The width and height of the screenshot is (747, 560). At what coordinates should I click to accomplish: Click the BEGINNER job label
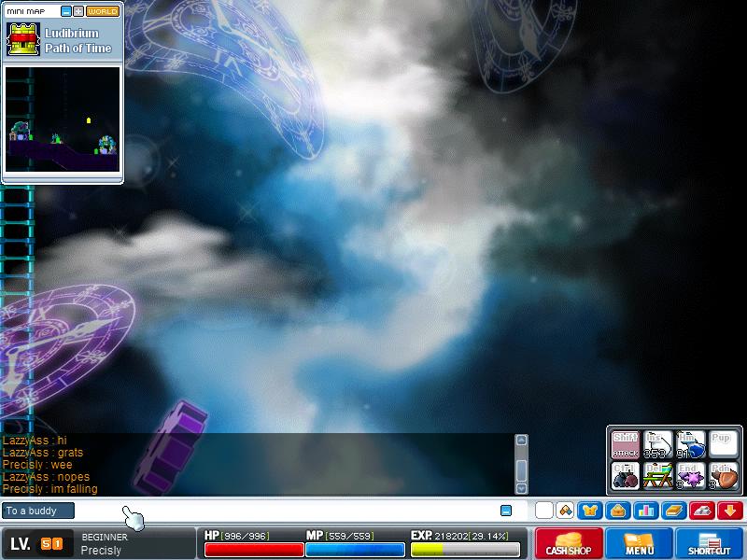click(105, 537)
